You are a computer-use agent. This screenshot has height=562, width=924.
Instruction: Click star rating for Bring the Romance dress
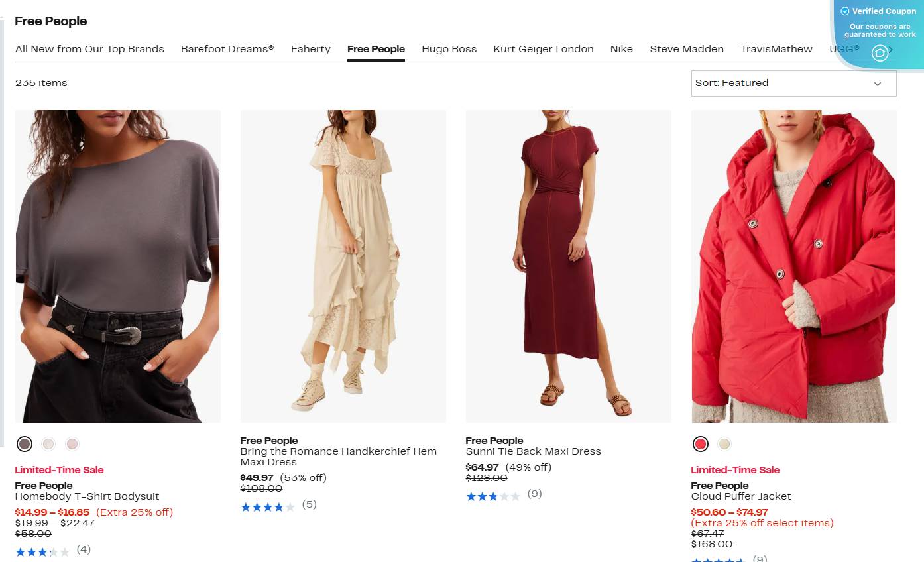tap(268, 506)
